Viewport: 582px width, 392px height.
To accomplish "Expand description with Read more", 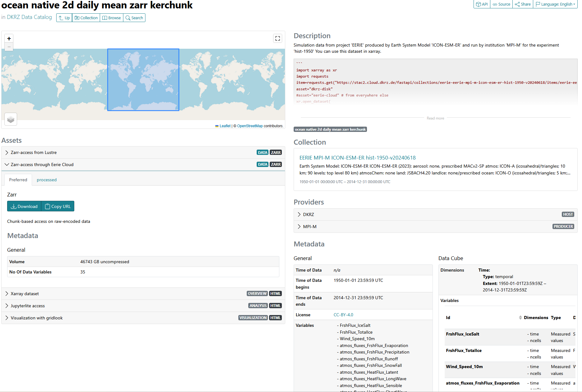I will [435, 118].
